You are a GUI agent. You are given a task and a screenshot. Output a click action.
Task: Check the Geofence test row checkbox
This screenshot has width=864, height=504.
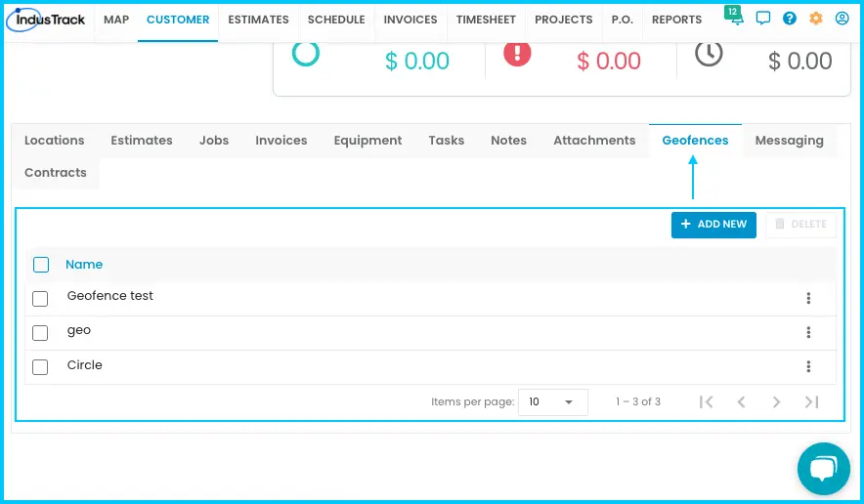pos(40,299)
